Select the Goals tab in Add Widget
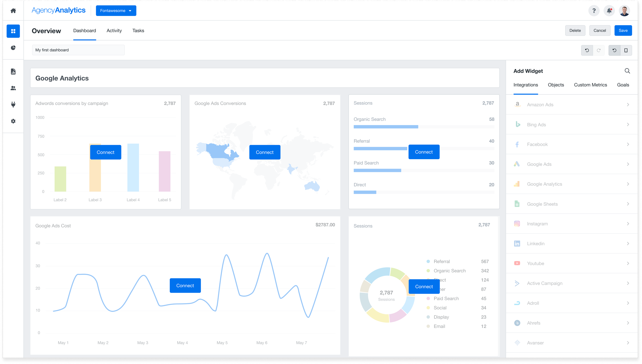This screenshot has height=364, width=642. pos(623,85)
